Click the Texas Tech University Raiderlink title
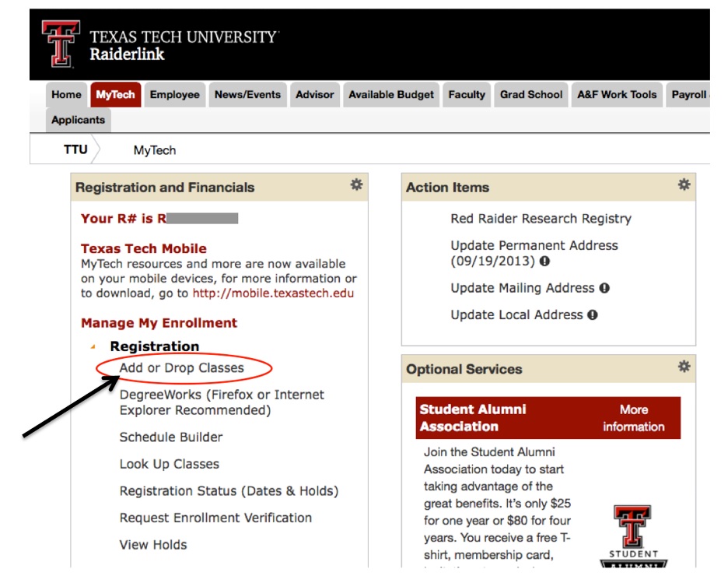 (184, 45)
